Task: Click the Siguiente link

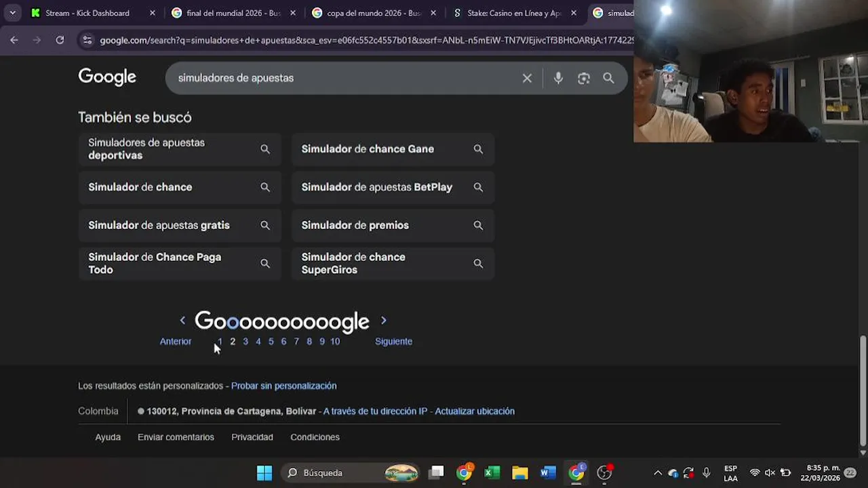Action: click(393, 342)
